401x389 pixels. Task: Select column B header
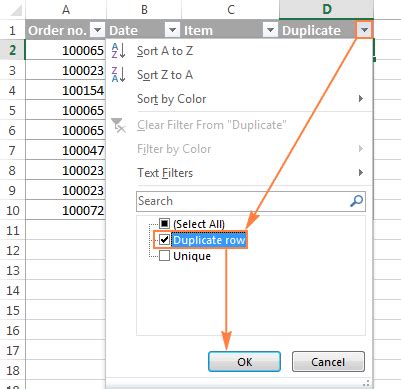tap(144, 10)
